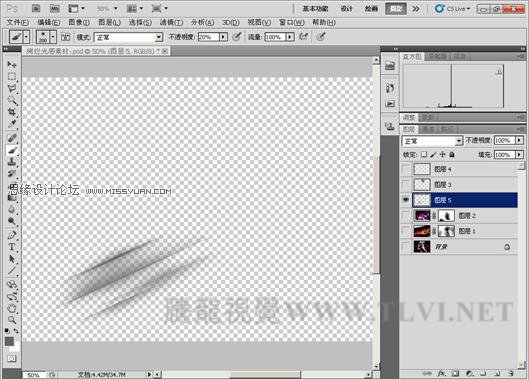
Task: Open the layer blend mode 正常 dropdown
Action: coord(432,141)
